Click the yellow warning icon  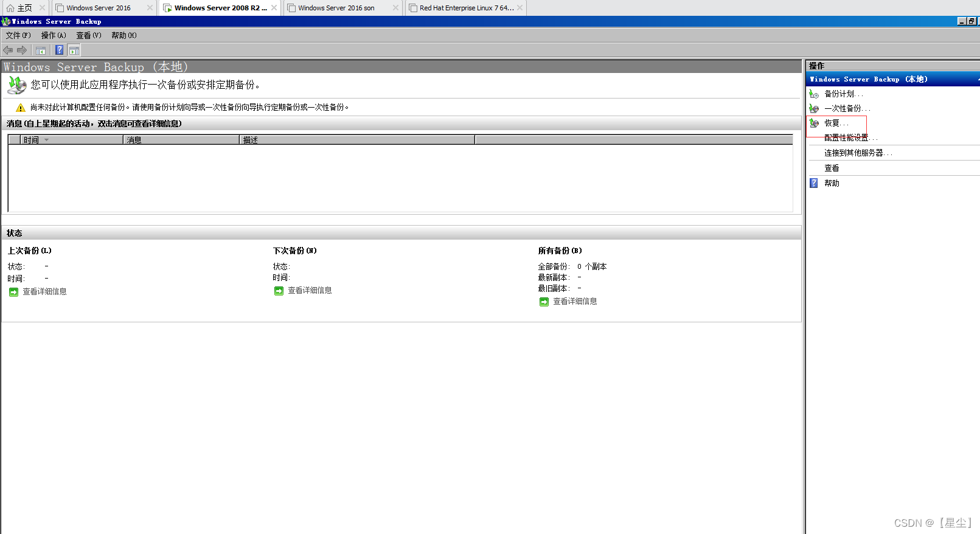(21, 108)
